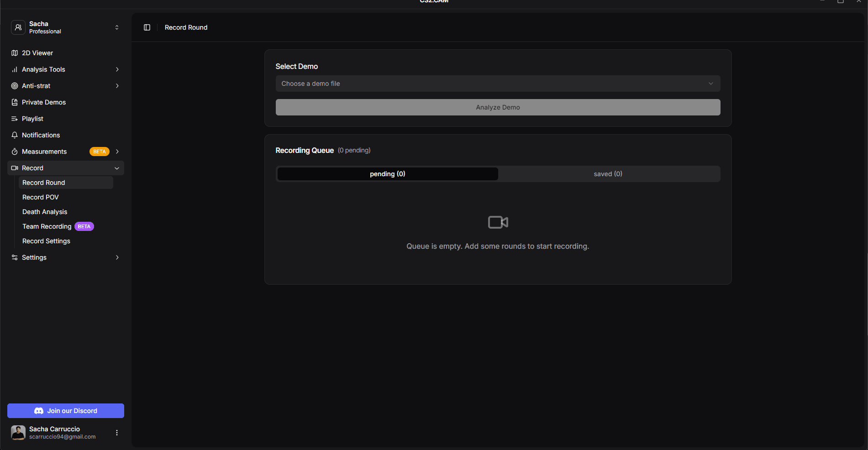Click the Playlist icon in sidebar
Image resolution: width=868 pixels, height=450 pixels.
(x=15, y=119)
